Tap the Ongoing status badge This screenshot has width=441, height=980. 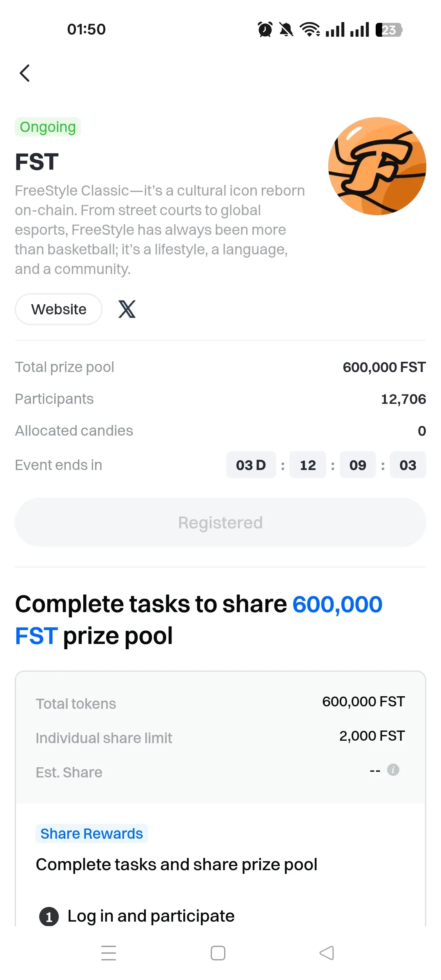point(48,127)
